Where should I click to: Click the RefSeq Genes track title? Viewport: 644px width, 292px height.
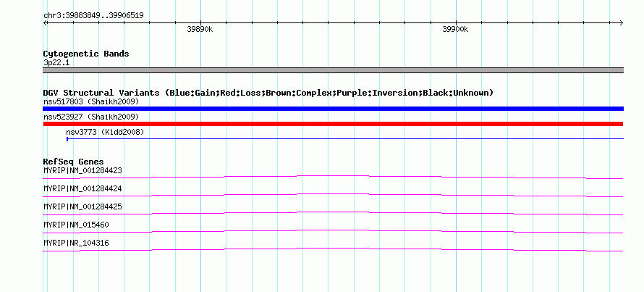tap(74, 162)
